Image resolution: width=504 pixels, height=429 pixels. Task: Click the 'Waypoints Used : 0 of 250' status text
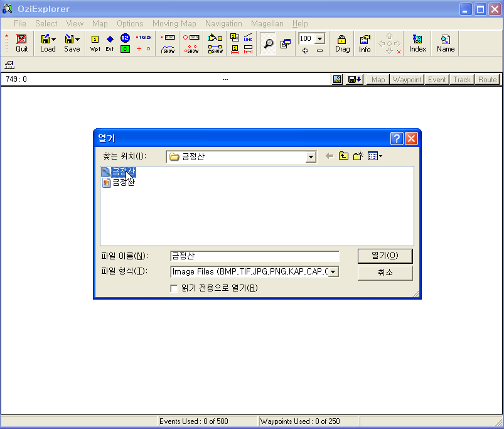coord(300,421)
